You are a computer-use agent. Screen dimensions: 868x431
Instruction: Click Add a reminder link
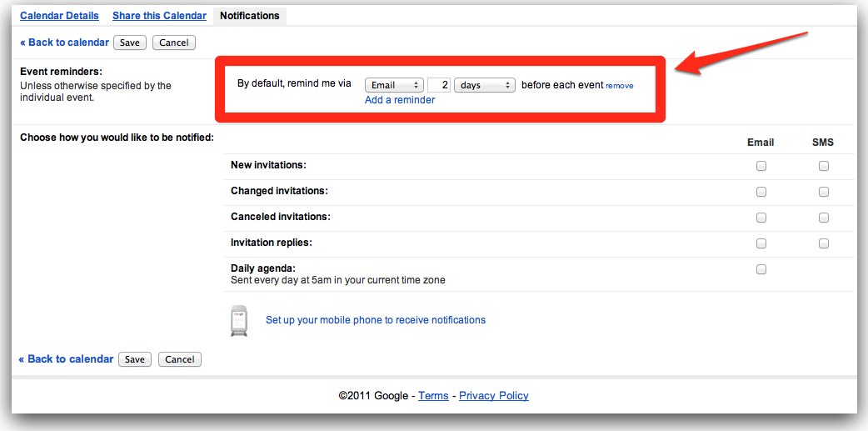(400, 100)
